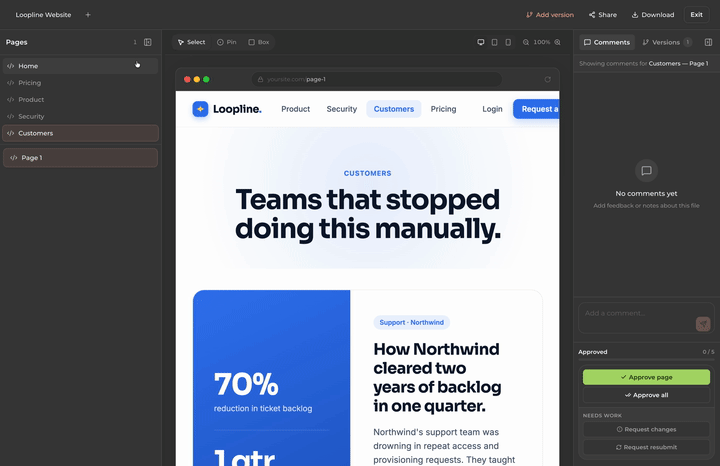Switch to tablet viewport icon

495,42
